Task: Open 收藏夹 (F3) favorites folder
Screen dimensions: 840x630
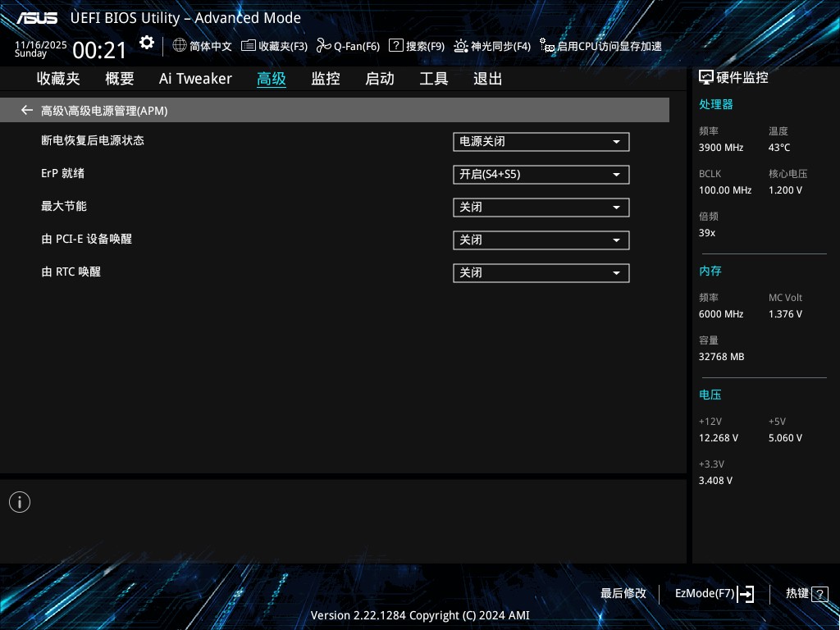Action: click(275, 46)
